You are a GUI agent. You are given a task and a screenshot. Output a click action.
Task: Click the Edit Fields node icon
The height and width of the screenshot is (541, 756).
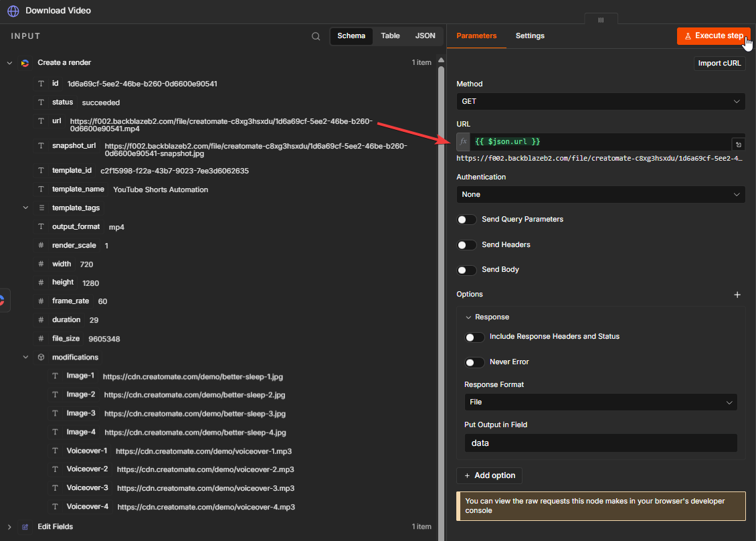(25, 526)
